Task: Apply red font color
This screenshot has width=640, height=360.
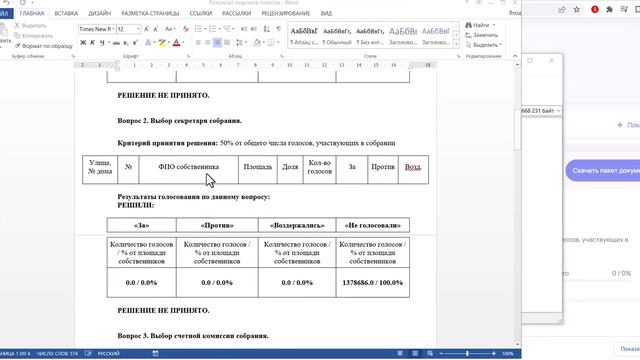Action: tap(176, 42)
